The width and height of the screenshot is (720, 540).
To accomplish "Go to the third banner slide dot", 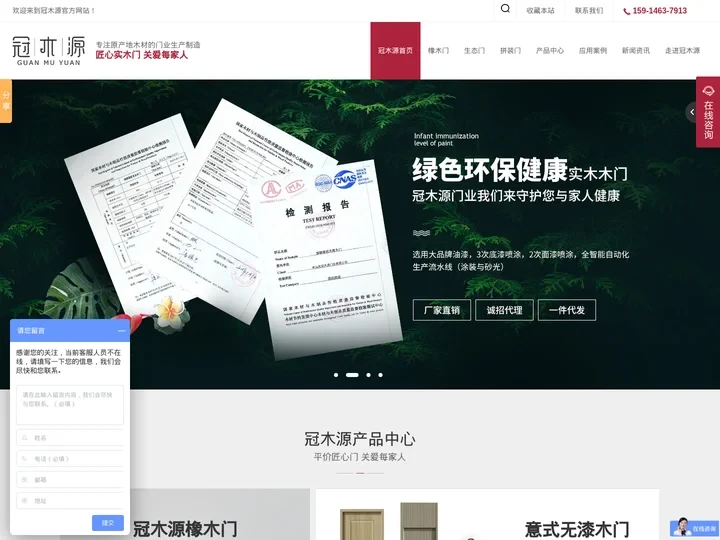I will pyautogui.click(x=368, y=375).
